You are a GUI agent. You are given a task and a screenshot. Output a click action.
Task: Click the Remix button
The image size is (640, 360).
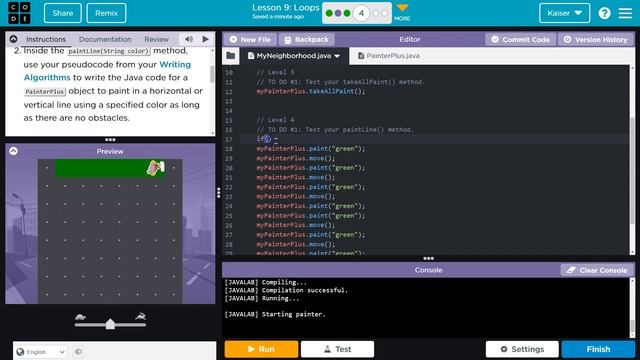[107, 13]
